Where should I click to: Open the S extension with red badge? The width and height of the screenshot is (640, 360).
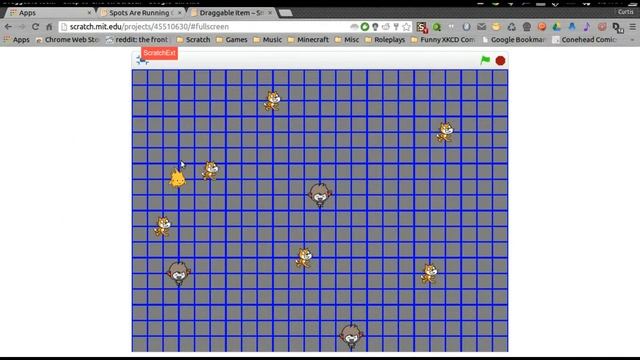pos(422,27)
